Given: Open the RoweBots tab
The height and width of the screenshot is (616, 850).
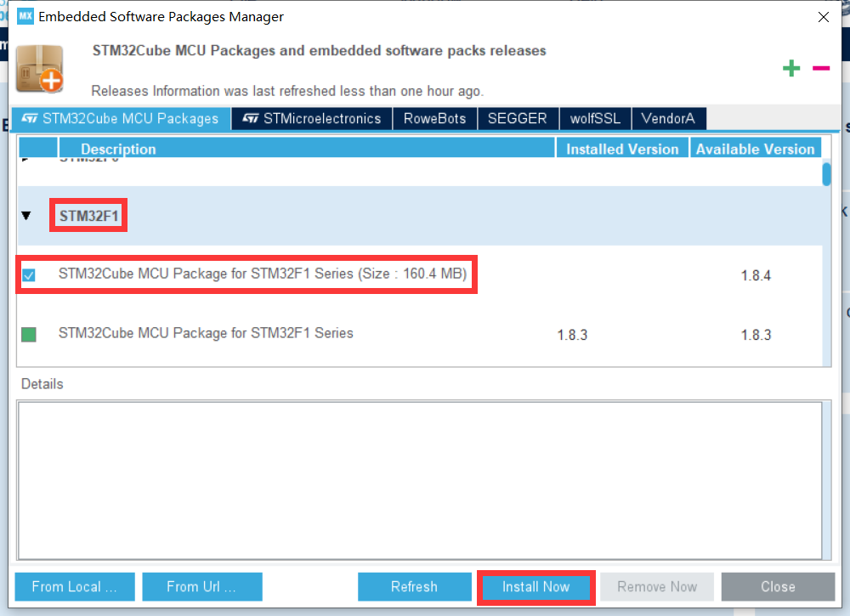Looking at the screenshot, I should (x=434, y=119).
